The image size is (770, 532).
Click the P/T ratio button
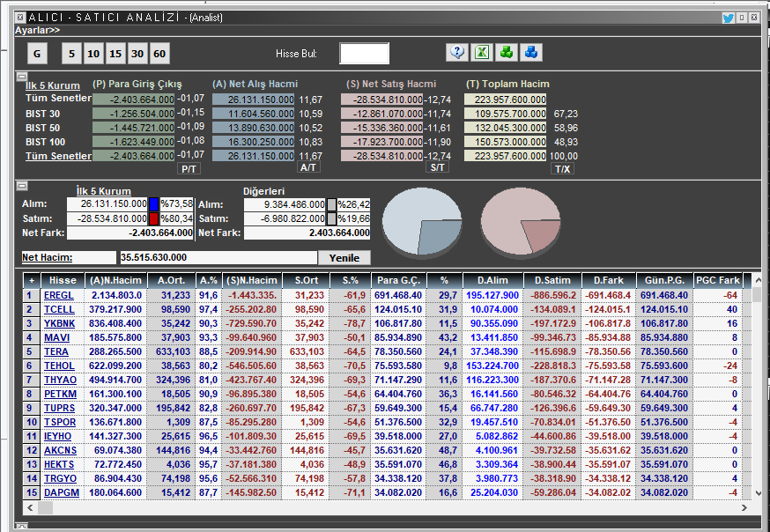click(x=189, y=169)
